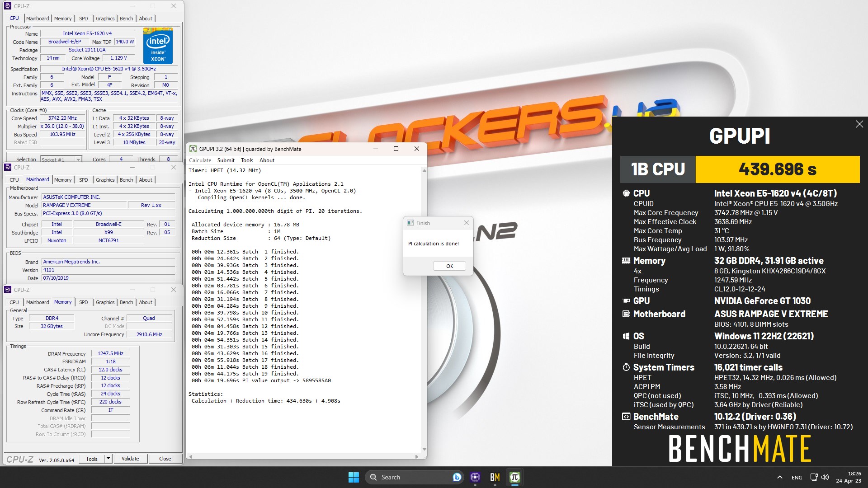The height and width of the screenshot is (488, 868).
Task: Click the Memory section icon in BenchMate
Action: point(626,261)
